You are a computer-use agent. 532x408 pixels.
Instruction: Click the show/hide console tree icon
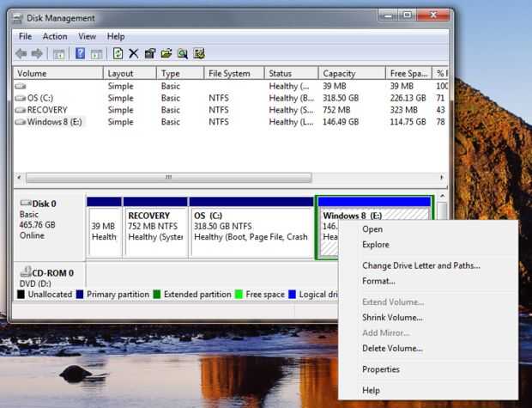click(59, 53)
